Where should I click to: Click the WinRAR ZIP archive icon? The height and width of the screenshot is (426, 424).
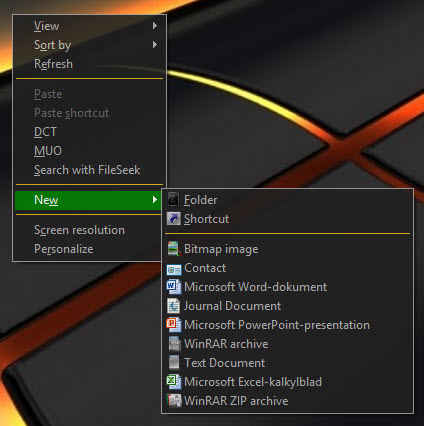pyautogui.click(x=174, y=401)
